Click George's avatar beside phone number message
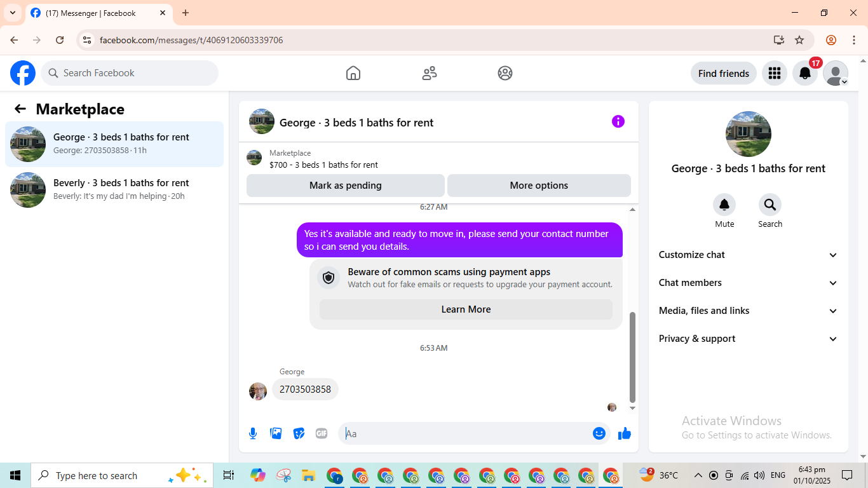Viewport: 868px width, 488px height. 258,391
